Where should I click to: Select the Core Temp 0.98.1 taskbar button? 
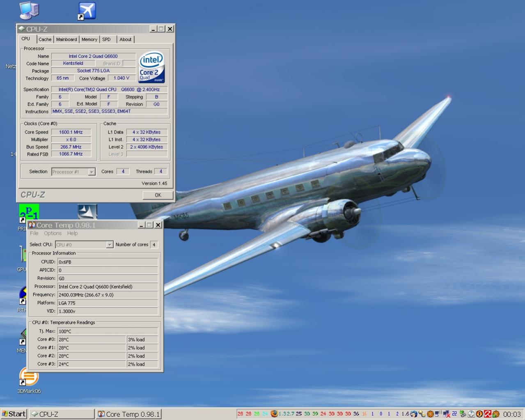129,414
